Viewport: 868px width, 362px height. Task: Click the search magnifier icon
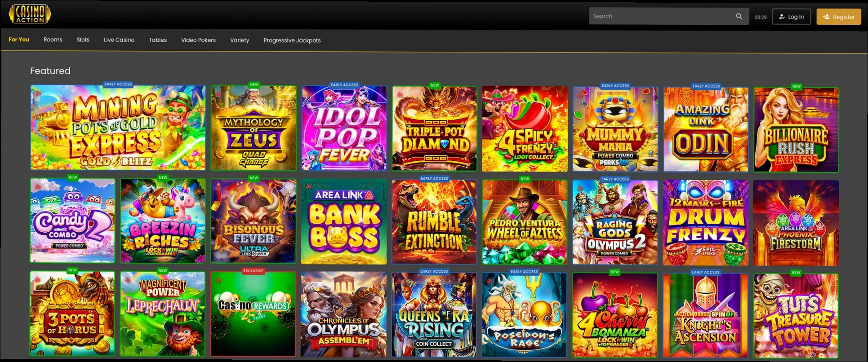[x=739, y=17]
